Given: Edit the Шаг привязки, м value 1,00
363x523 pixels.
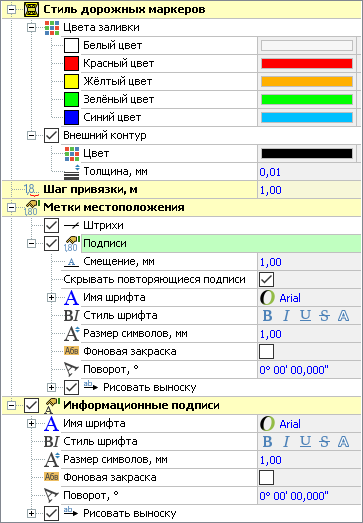Looking at the screenshot, I should [x=270, y=190].
